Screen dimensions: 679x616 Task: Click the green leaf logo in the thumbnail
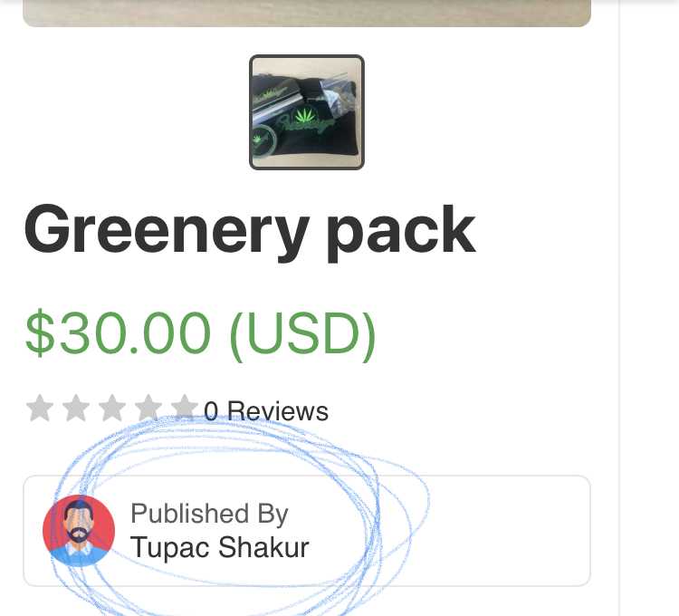[303, 116]
